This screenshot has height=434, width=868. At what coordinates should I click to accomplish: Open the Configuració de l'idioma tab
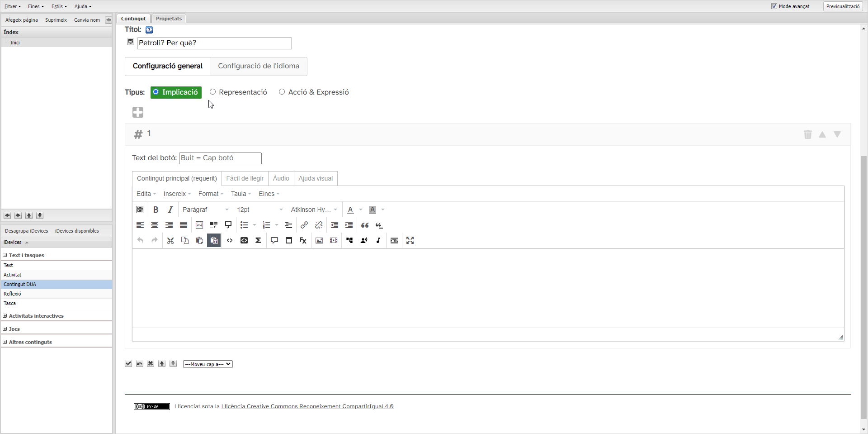pyautogui.click(x=259, y=66)
